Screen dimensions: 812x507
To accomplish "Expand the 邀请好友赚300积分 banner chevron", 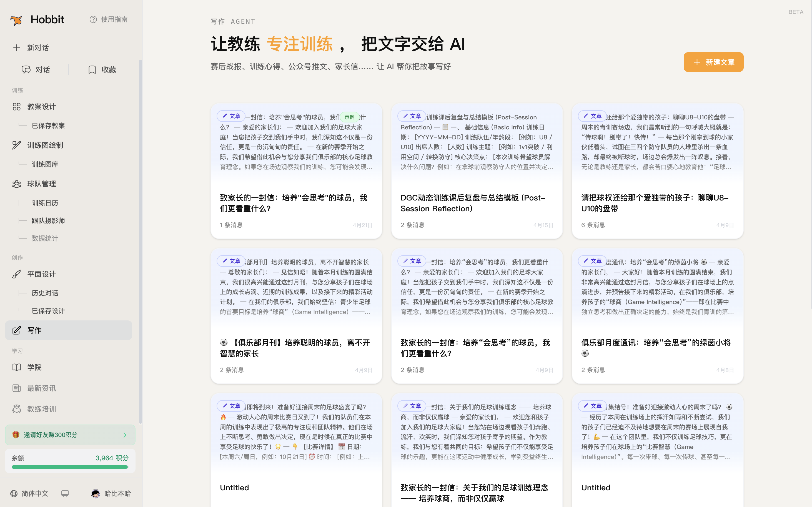I will (125, 435).
